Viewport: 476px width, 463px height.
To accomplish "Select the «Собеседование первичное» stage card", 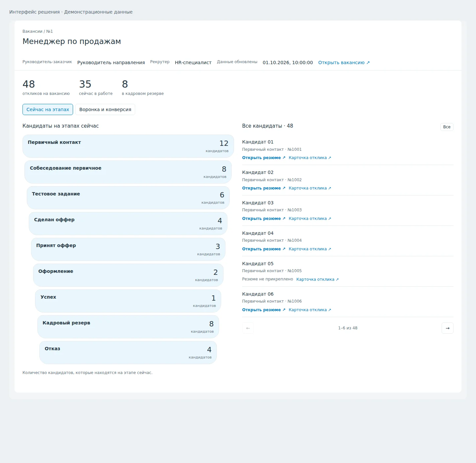I will coord(128,172).
